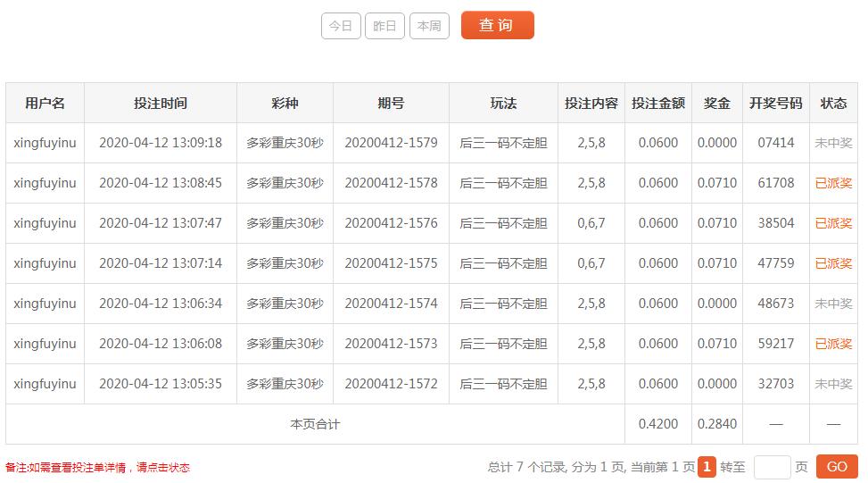Select period number 20200412-1576

pyautogui.click(x=391, y=223)
